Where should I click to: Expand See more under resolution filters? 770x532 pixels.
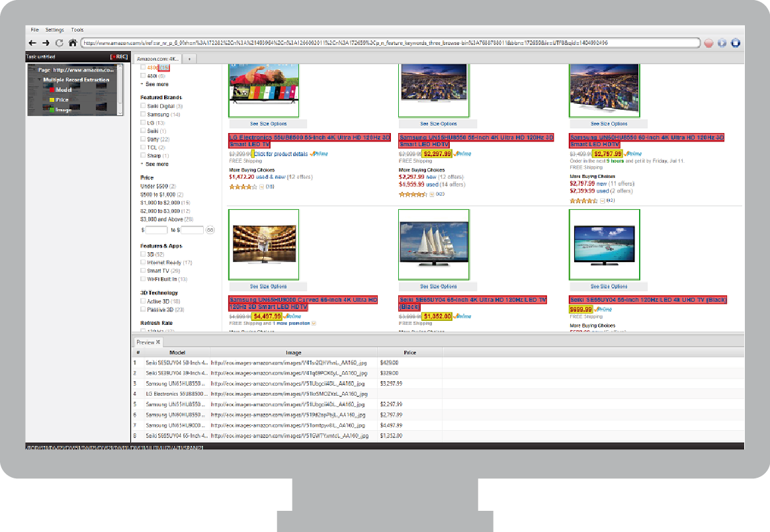click(157, 85)
